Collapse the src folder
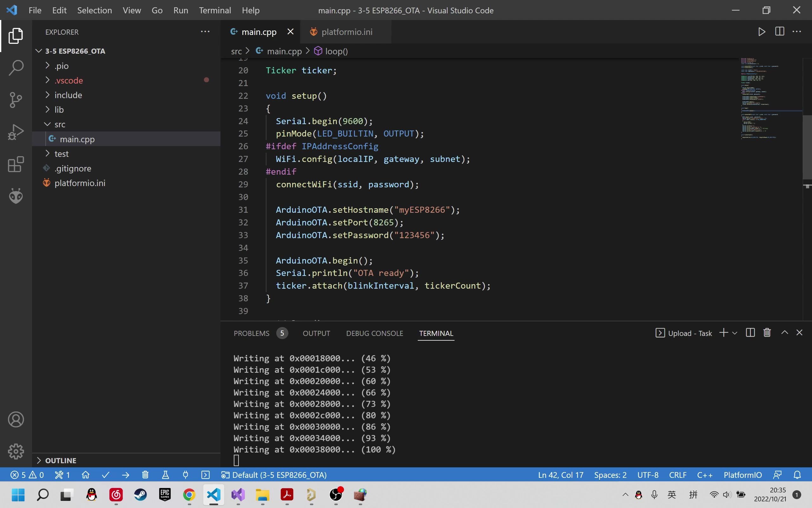 pyautogui.click(x=126, y=124)
